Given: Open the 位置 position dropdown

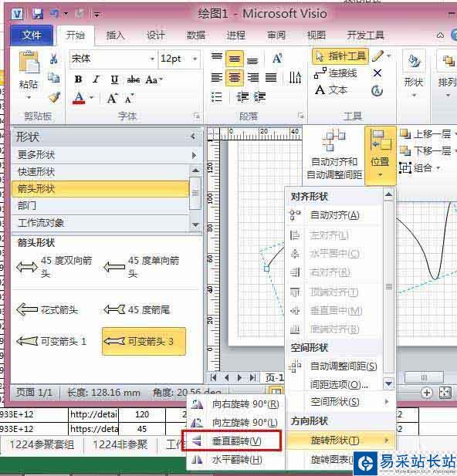Looking at the screenshot, I should (x=380, y=156).
